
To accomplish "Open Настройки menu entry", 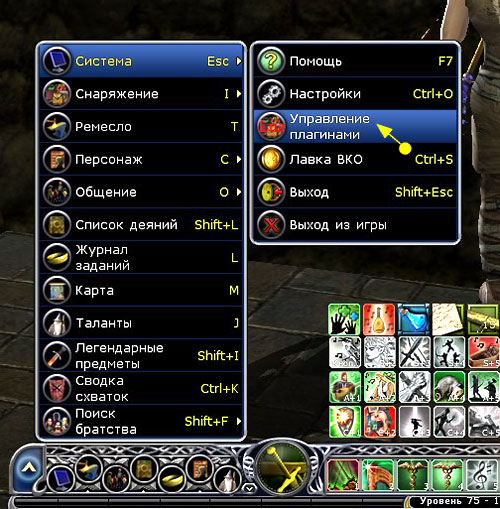I will pyautogui.click(x=355, y=94).
